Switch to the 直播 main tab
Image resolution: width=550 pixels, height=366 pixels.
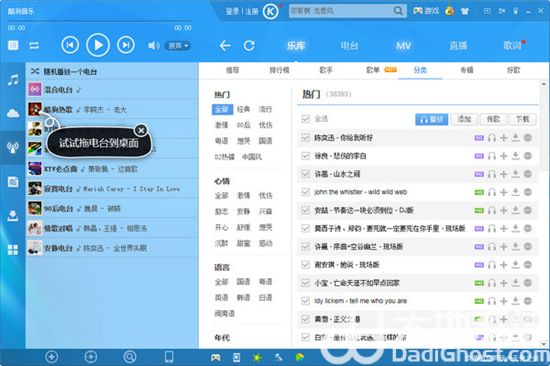pyautogui.click(x=458, y=46)
